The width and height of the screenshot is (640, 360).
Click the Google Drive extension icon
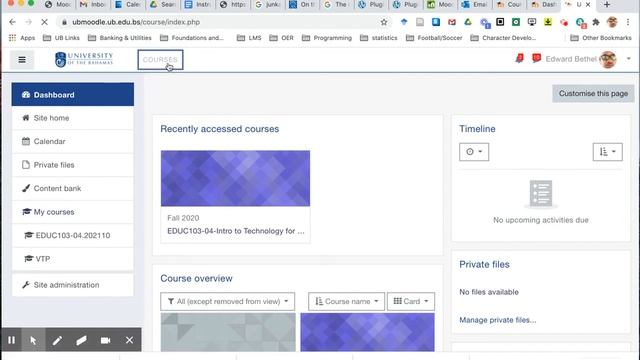point(468,22)
